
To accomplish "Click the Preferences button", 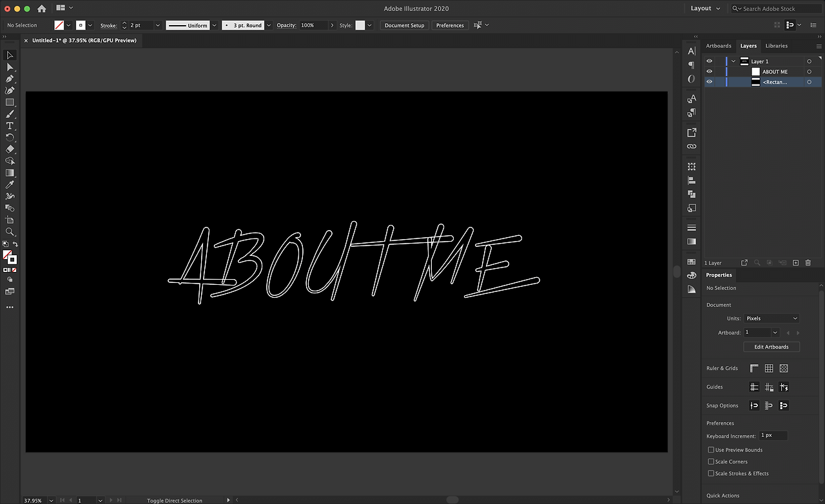I will (450, 25).
